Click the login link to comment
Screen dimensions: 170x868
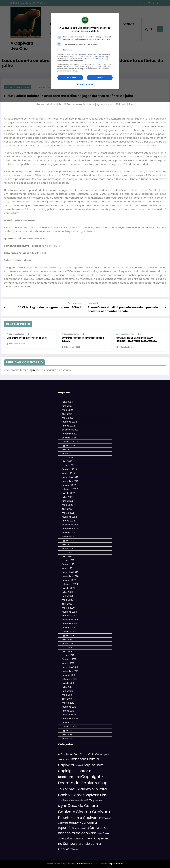(x=32, y=370)
